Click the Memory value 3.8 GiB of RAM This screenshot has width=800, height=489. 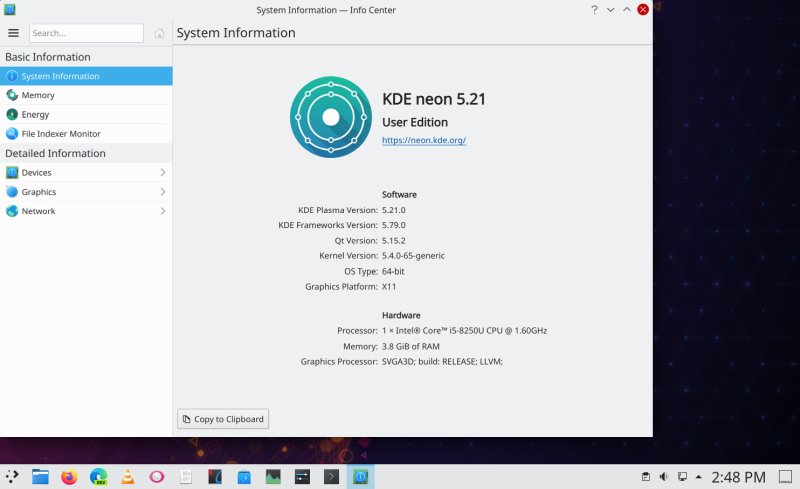(x=411, y=346)
